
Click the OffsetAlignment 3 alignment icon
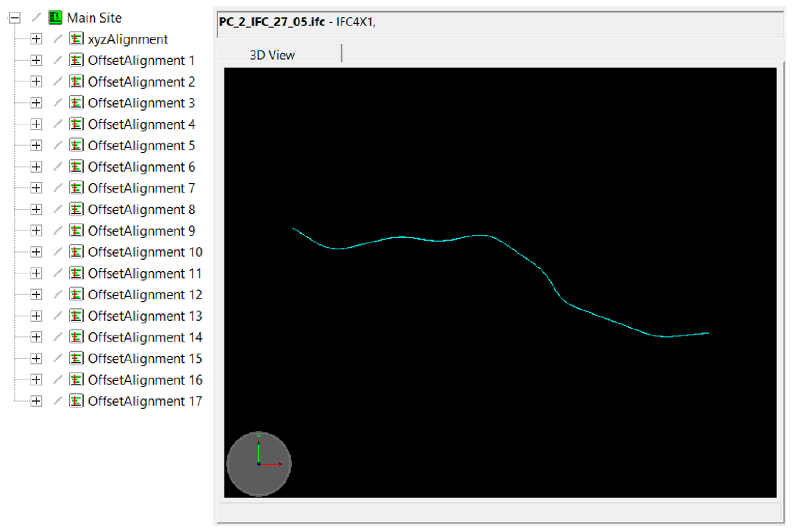(76, 103)
